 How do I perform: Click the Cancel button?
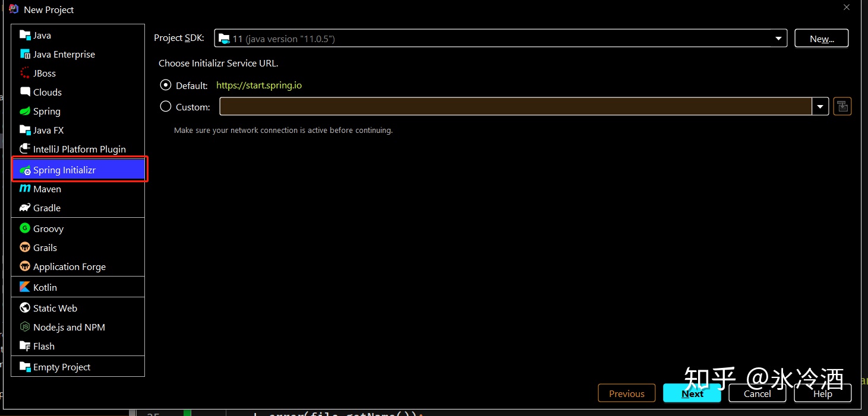(757, 393)
